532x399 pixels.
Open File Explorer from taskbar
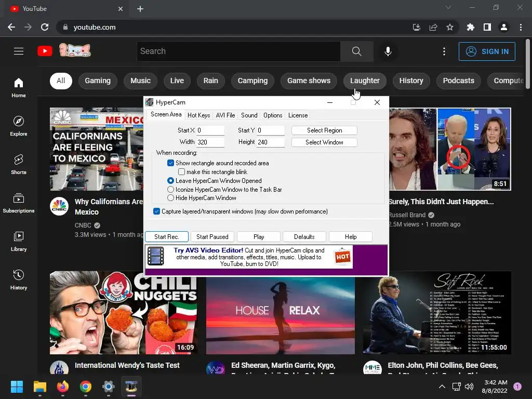tap(39, 387)
